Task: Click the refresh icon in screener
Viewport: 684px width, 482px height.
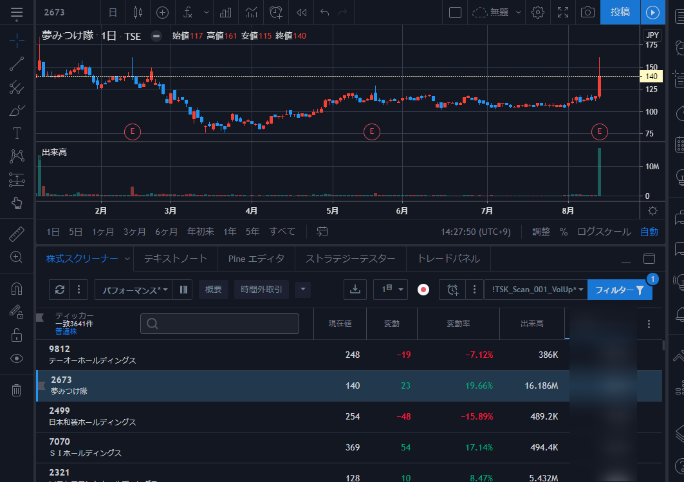Action: (x=60, y=289)
